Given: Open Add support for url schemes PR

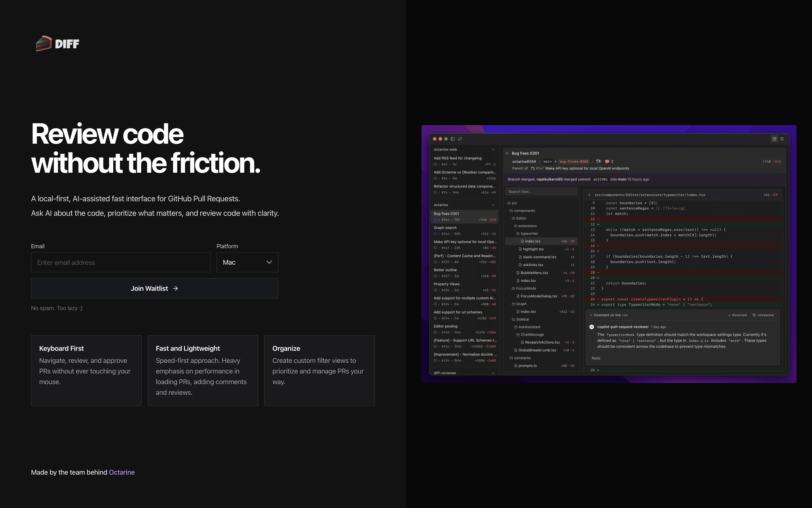Looking at the screenshot, I should [464, 315].
